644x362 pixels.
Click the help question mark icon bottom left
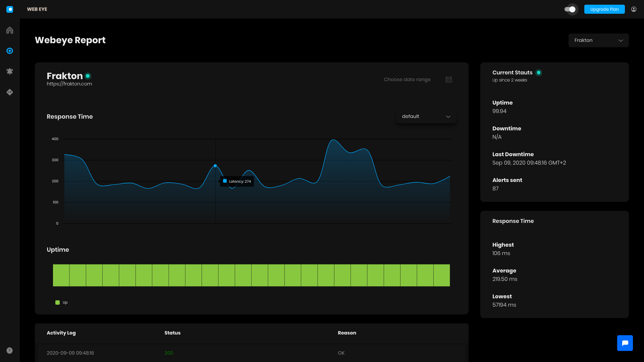click(9, 351)
